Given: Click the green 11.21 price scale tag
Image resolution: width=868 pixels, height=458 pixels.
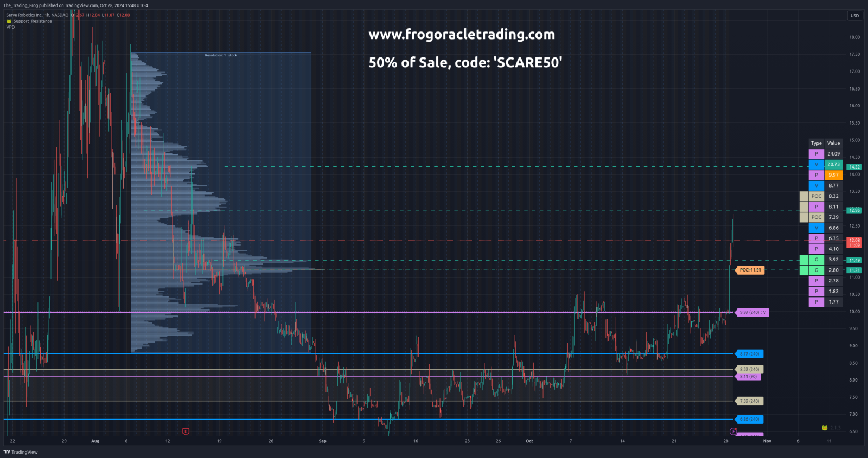Looking at the screenshot, I should click(x=854, y=270).
